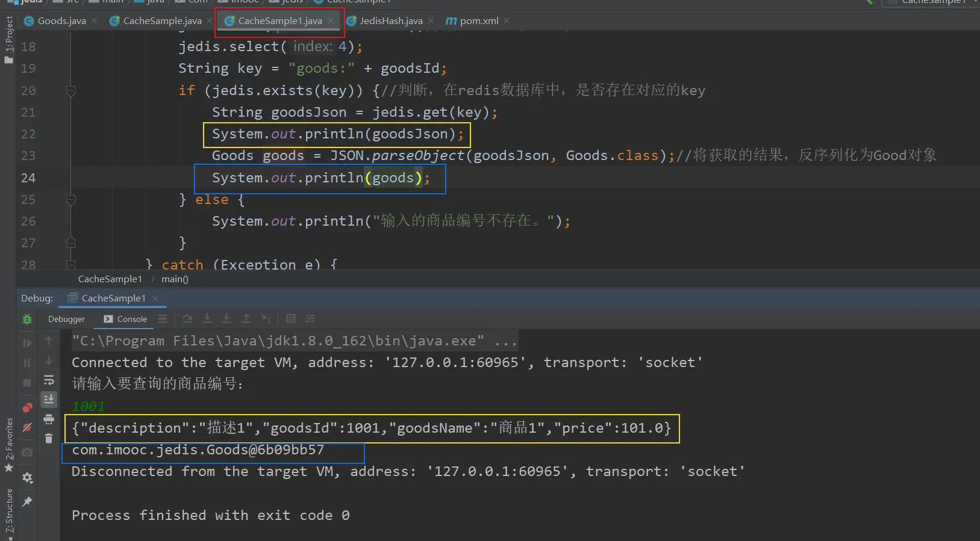Click the Evaluate Expression calculator icon

[291, 319]
